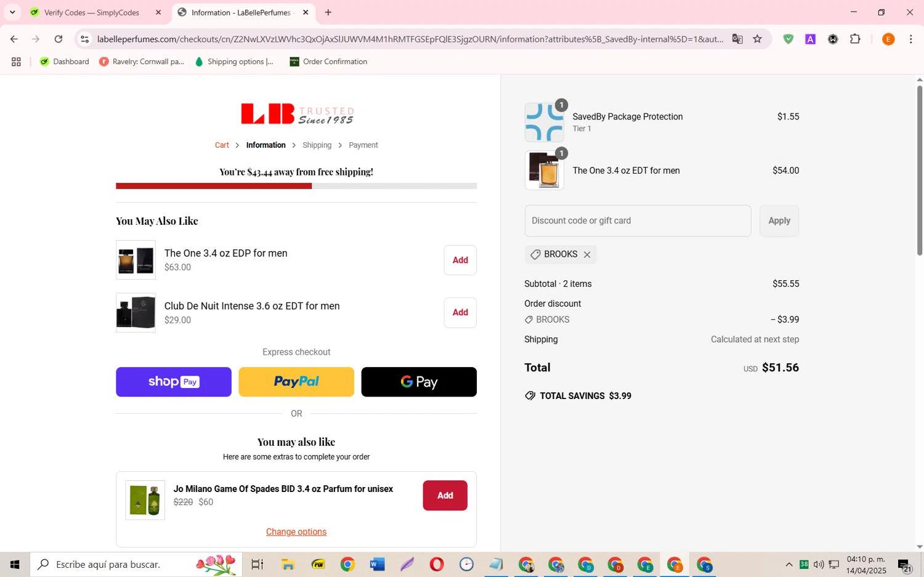Click The One EDT for men cart image
The height and width of the screenshot is (577, 924).
click(544, 171)
